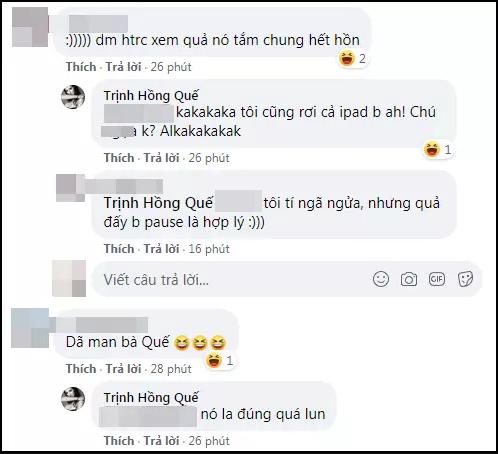The width and height of the screenshot is (498, 454).
Task: Open Trịnh Hồng Quế avatar on 'đúng quá lun' reply
Action: (73, 399)
